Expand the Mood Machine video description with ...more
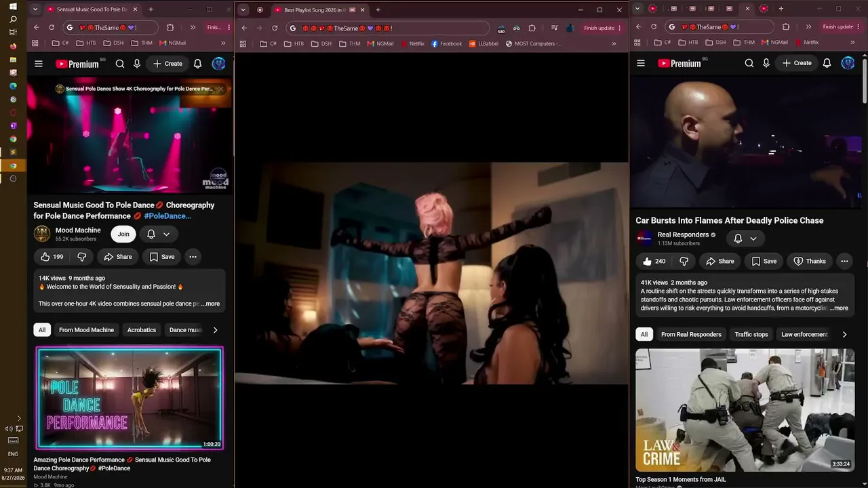Screen dimensions: 868x488 pos(212,304)
